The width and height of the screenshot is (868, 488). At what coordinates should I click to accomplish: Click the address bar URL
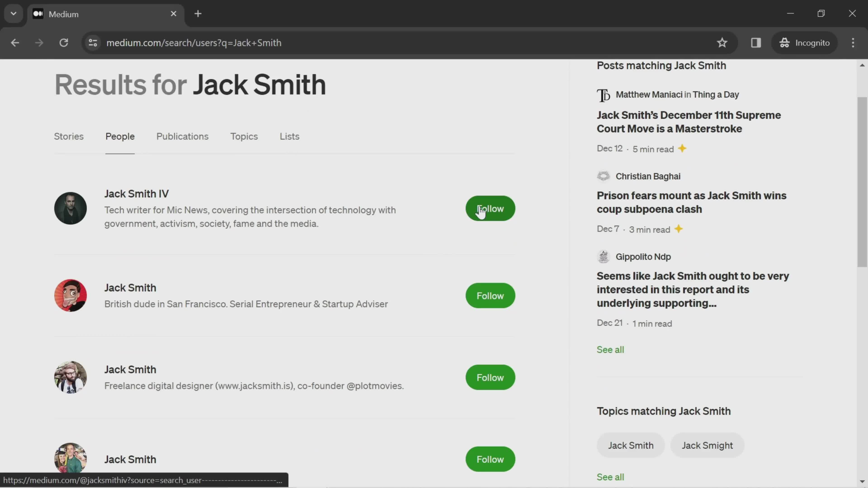[194, 43]
